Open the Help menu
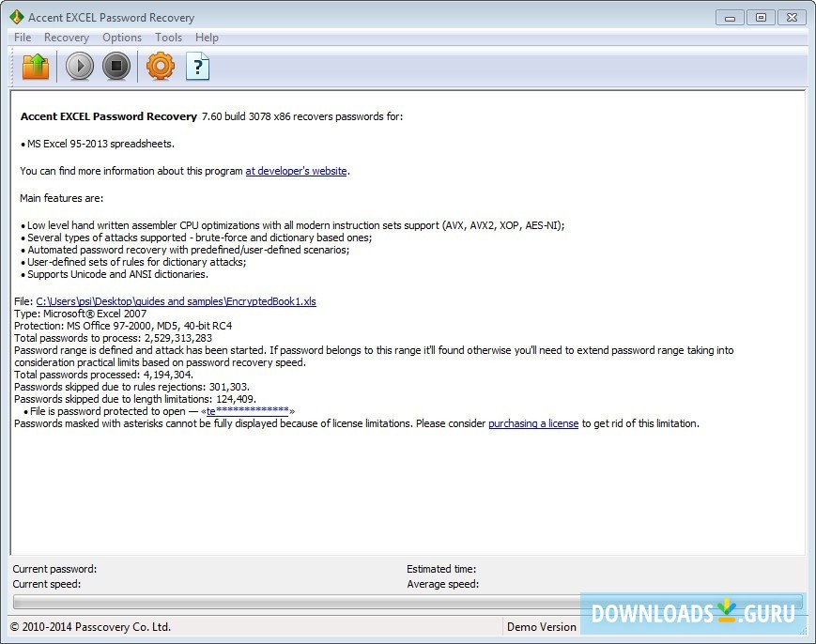The width and height of the screenshot is (816, 644). [x=207, y=38]
